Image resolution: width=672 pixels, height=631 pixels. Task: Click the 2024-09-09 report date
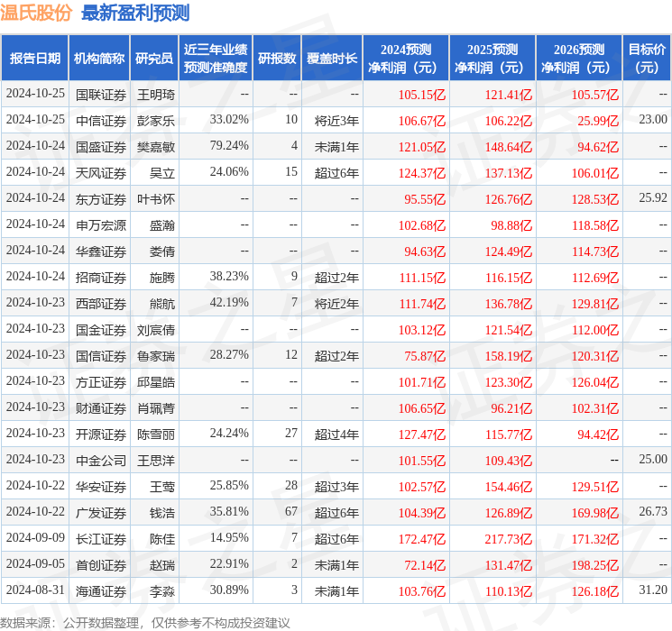click(x=35, y=537)
